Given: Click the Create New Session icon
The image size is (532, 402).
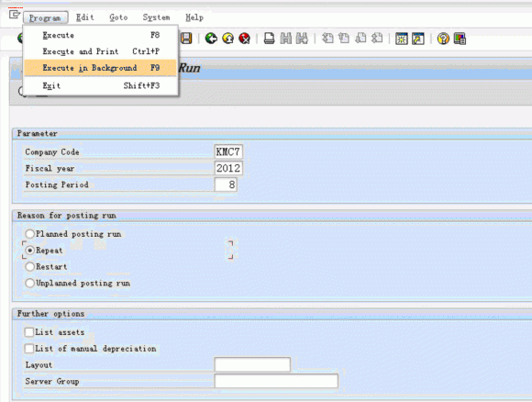Looking at the screenshot, I should pos(402,39).
